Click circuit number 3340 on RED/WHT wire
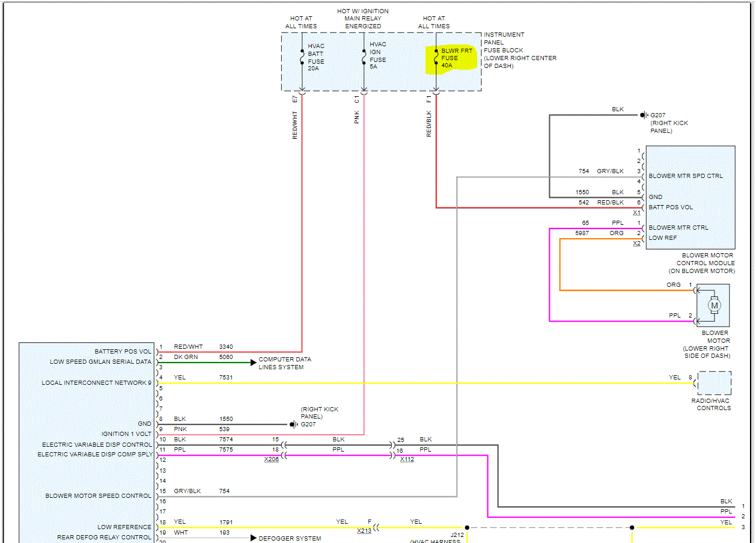The width and height of the screenshot is (756, 543). click(226, 347)
